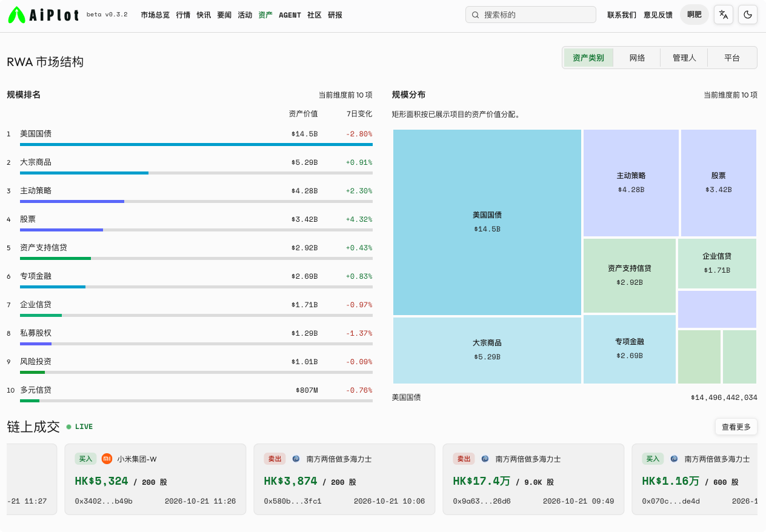Click address 0x580b...3fc1
The image size is (766, 532).
pyautogui.click(x=293, y=501)
